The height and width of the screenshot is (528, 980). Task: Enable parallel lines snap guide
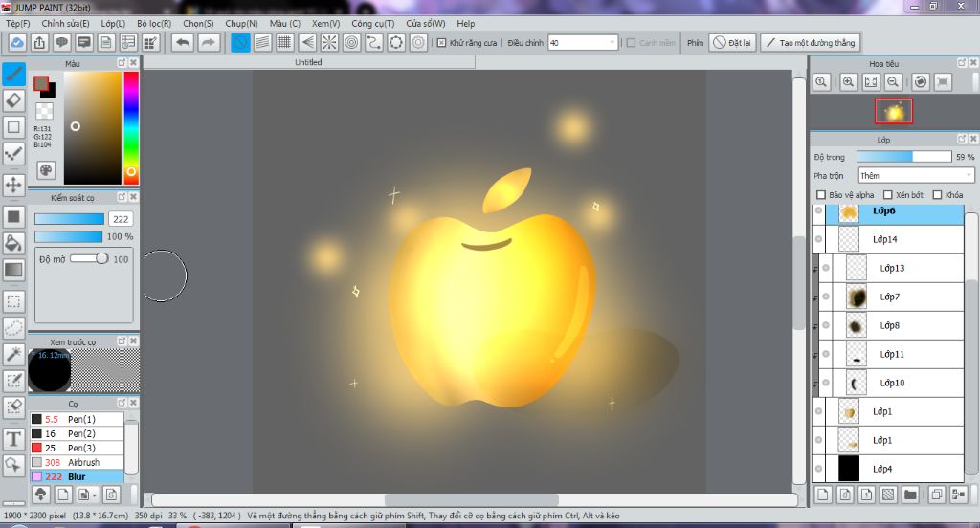(262, 42)
